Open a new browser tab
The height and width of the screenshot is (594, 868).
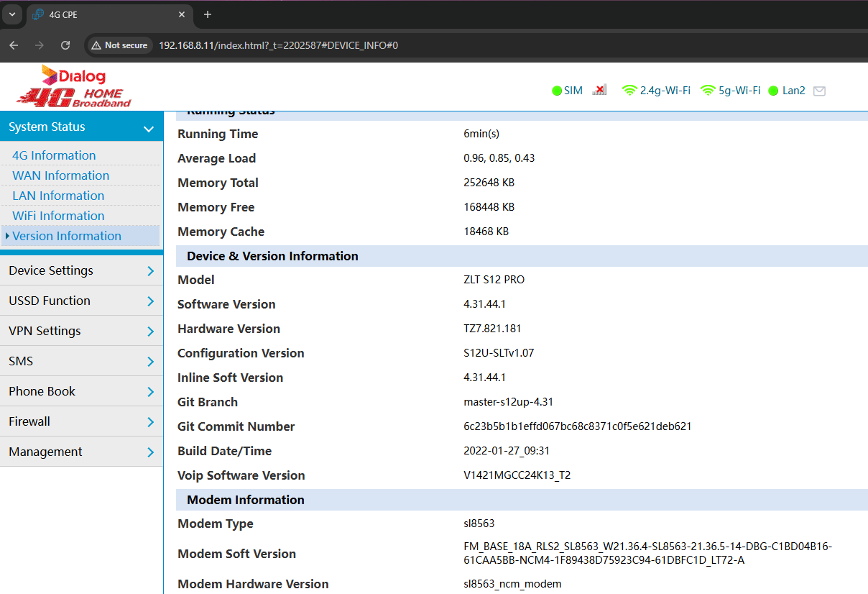coord(208,14)
